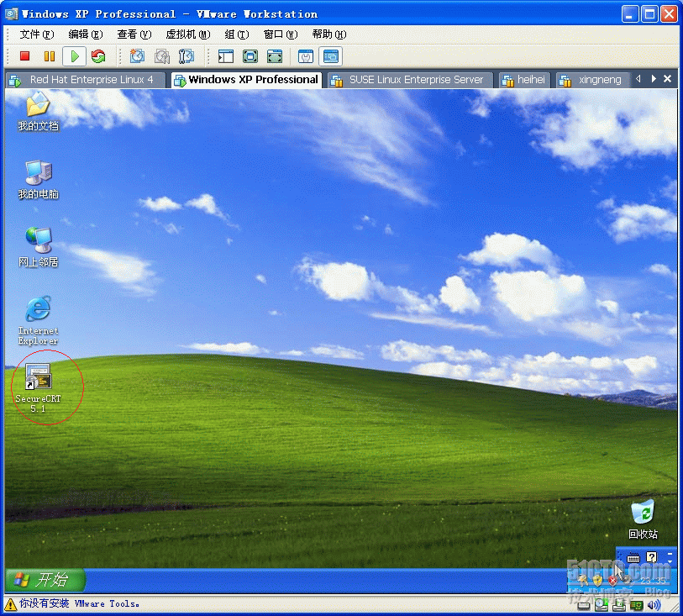Click the VMware floppy device status icon
The height and width of the screenshot is (616, 683).
point(619,605)
